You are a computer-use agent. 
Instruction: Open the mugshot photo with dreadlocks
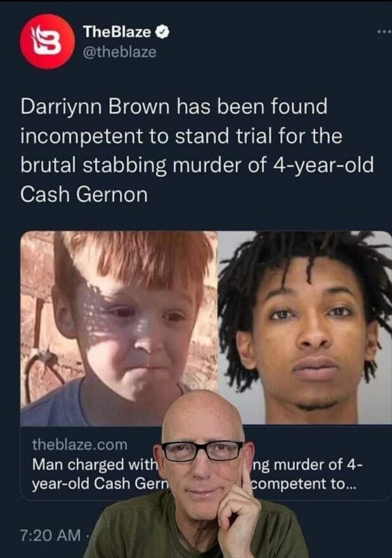tap(304, 327)
